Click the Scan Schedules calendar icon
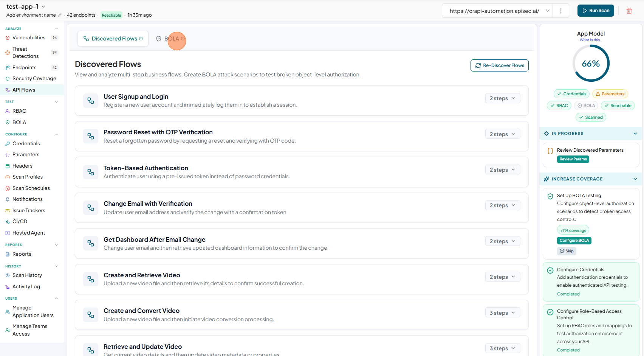Viewport: 644px width, 356px height. pyautogui.click(x=8, y=188)
